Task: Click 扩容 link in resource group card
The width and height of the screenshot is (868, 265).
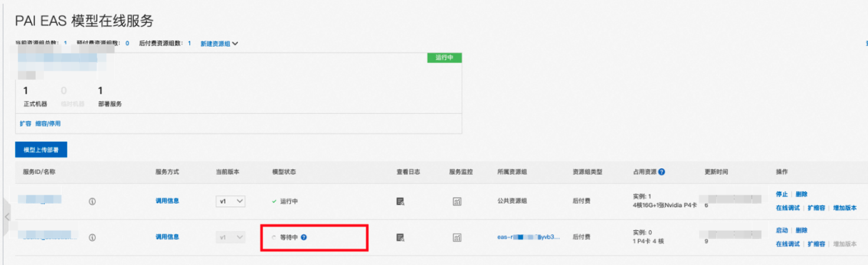Action: coord(25,123)
